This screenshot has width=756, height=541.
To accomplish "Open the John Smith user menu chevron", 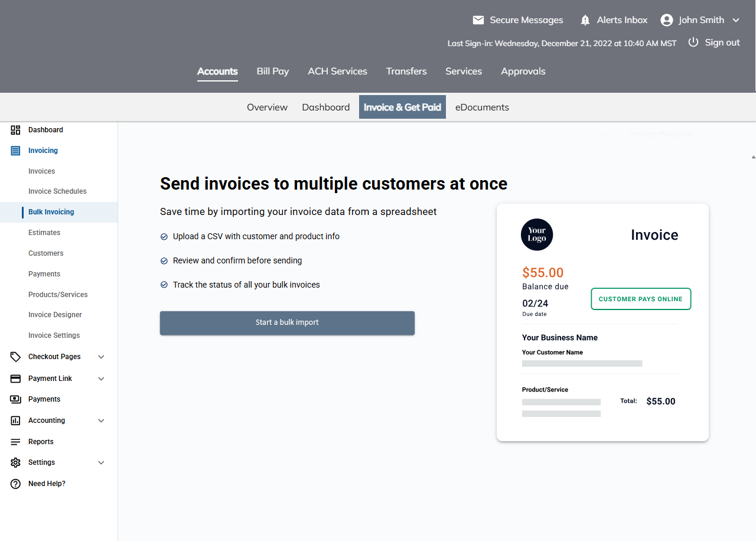I will (736, 20).
